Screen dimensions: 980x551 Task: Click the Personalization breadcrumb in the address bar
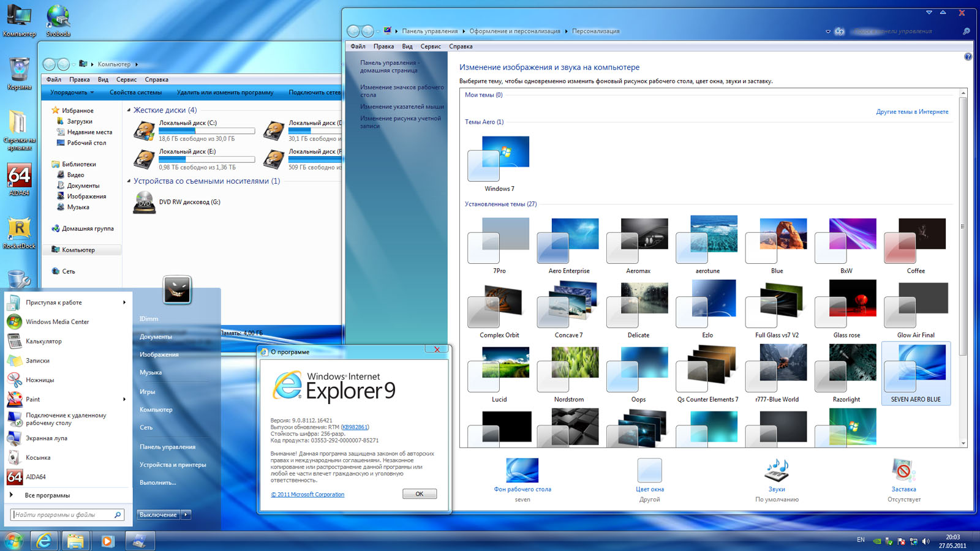tap(595, 31)
